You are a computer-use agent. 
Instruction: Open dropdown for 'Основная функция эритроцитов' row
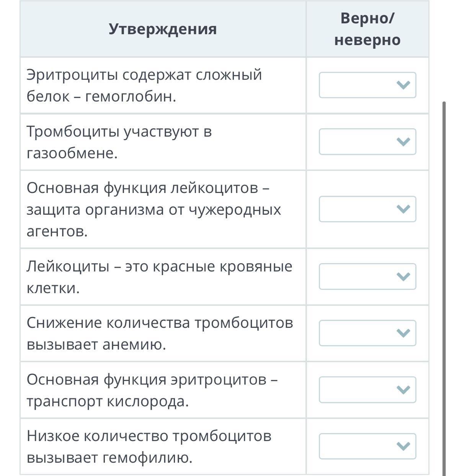367,390
